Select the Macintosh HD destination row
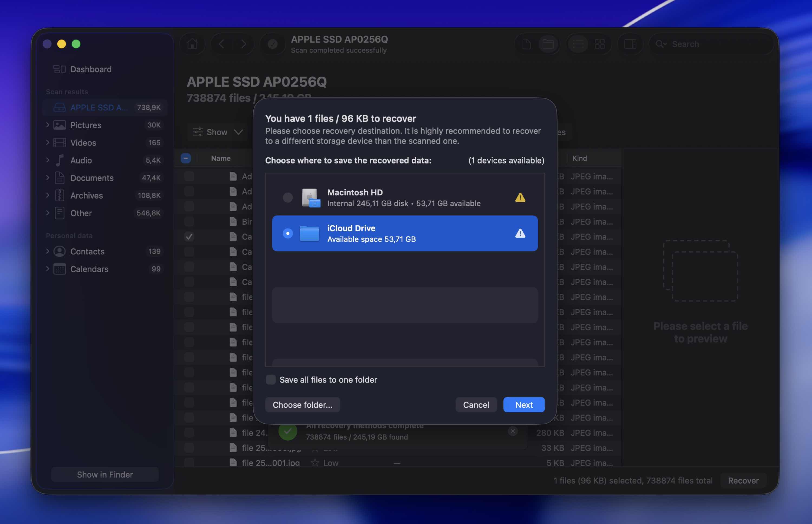The width and height of the screenshot is (812, 524). click(405, 198)
